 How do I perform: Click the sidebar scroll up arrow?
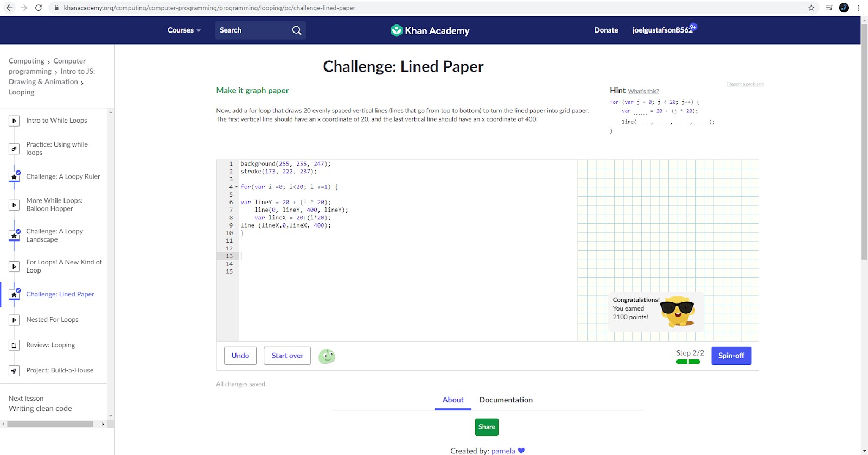(x=111, y=113)
